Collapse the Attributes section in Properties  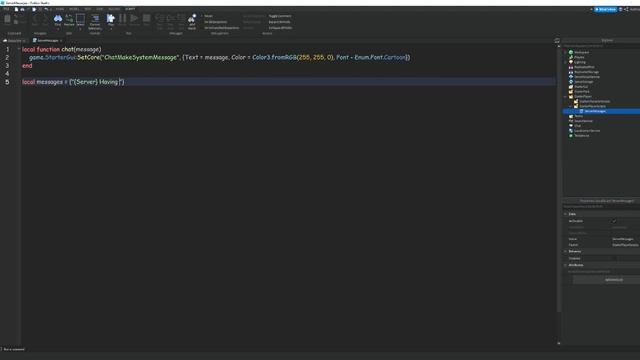[566, 265]
